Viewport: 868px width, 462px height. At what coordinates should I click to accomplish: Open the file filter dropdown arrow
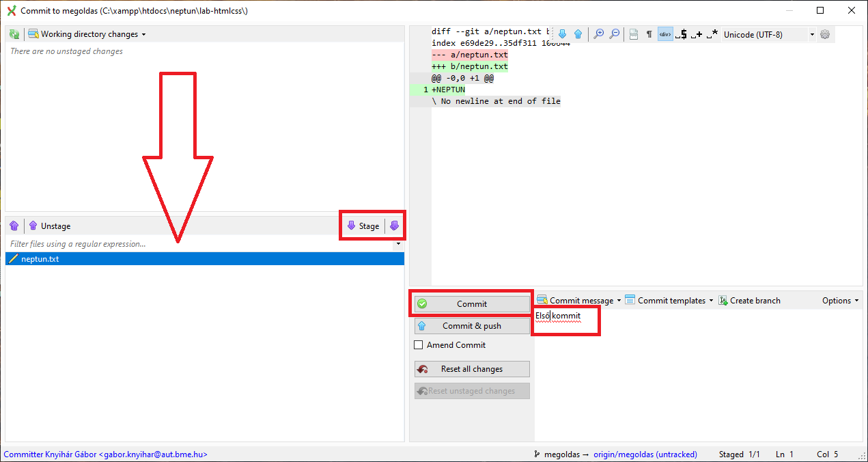click(398, 244)
